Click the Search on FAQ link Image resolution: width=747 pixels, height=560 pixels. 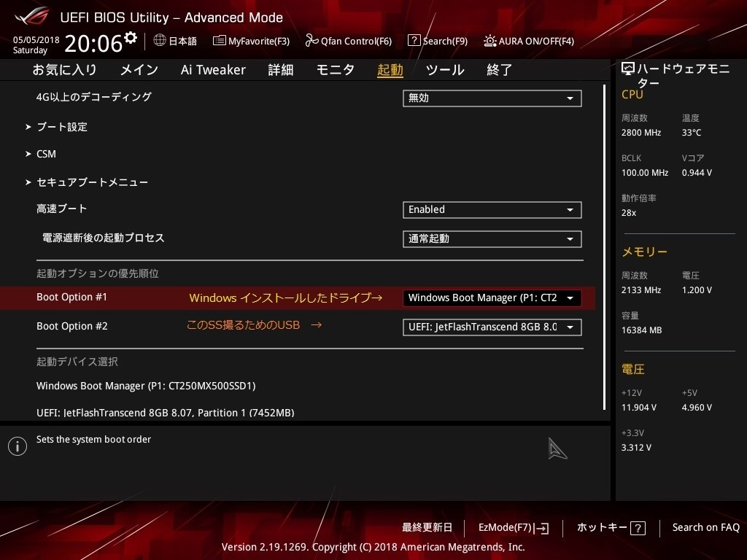(705, 527)
